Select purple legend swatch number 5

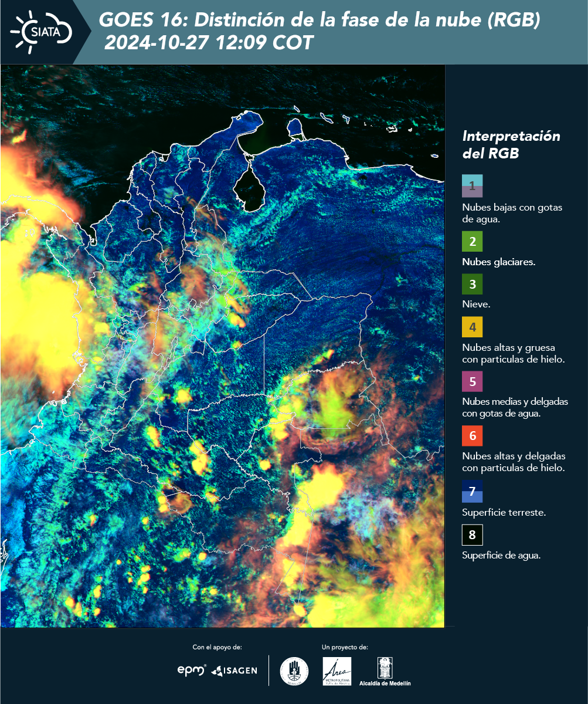point(472,381)
